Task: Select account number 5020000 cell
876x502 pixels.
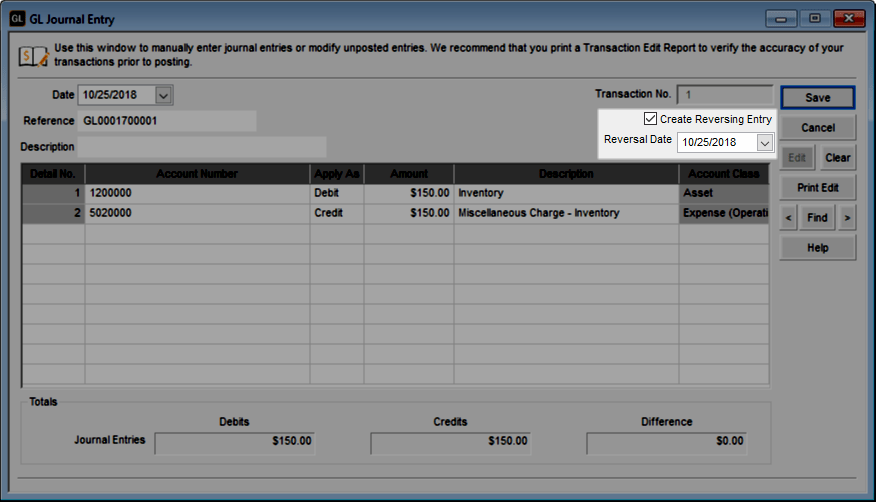Action: [197, 213]
